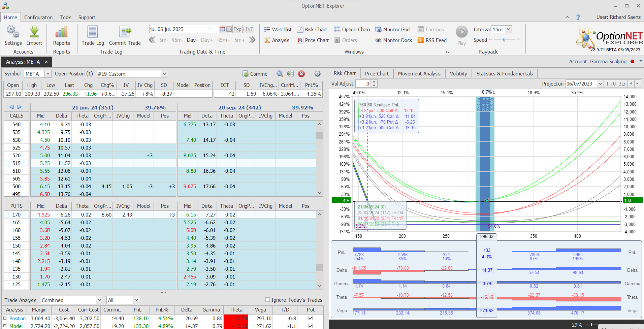Image resolution: width=644 pixels, height=329 pixels.
Task: Expand the Position row tree
Action: click(5, 318)
